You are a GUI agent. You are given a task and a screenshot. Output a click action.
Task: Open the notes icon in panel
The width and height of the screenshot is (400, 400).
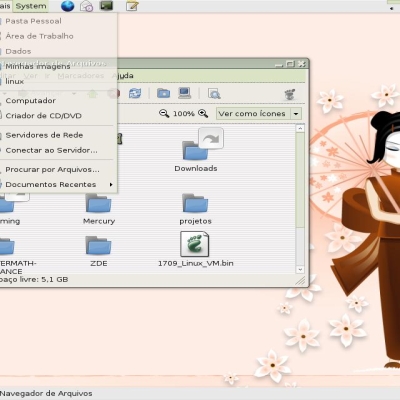pos(132,6)
